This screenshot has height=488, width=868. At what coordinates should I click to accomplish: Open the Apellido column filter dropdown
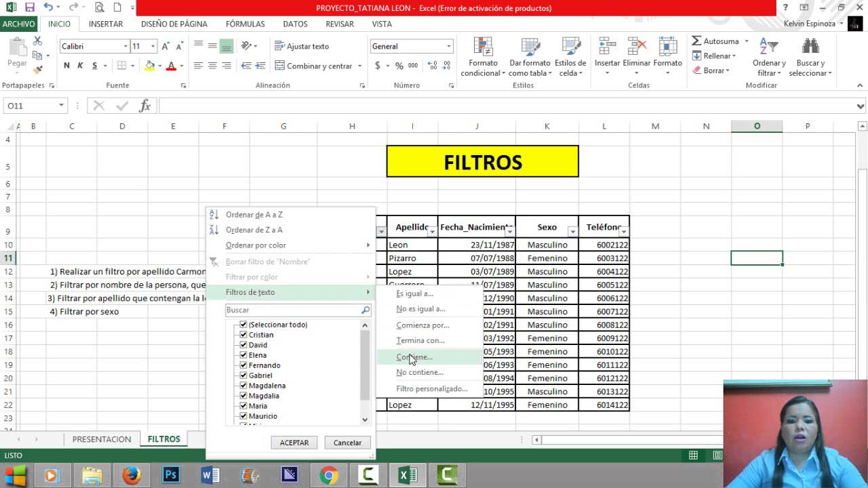[x=432, y=231]
